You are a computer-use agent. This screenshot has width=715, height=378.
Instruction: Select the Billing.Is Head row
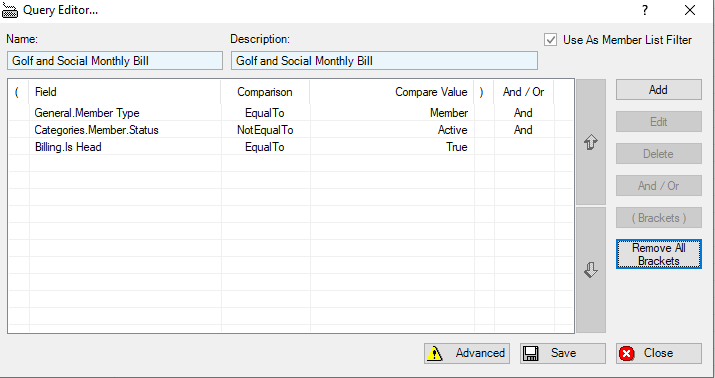(290, 147)
